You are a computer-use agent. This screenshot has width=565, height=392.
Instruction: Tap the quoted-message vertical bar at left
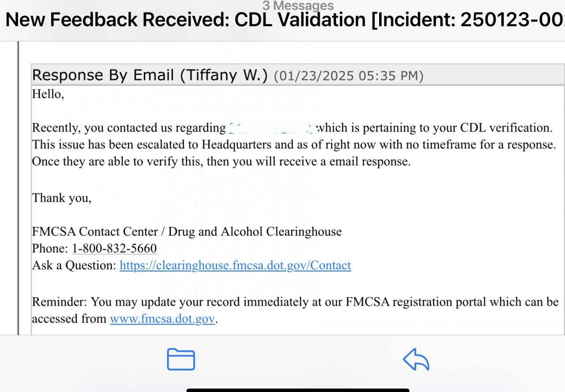coord(18,188)
